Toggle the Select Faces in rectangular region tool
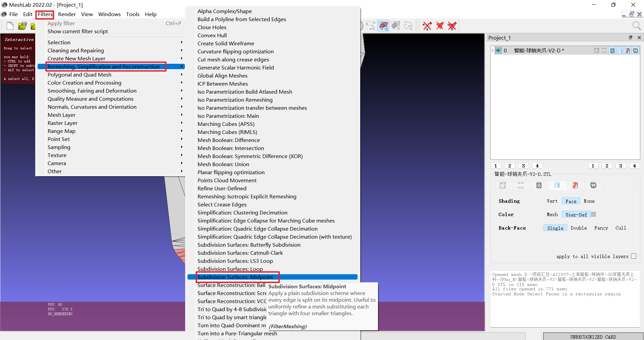The image size is (644, 340). click(x=383, y=26)
